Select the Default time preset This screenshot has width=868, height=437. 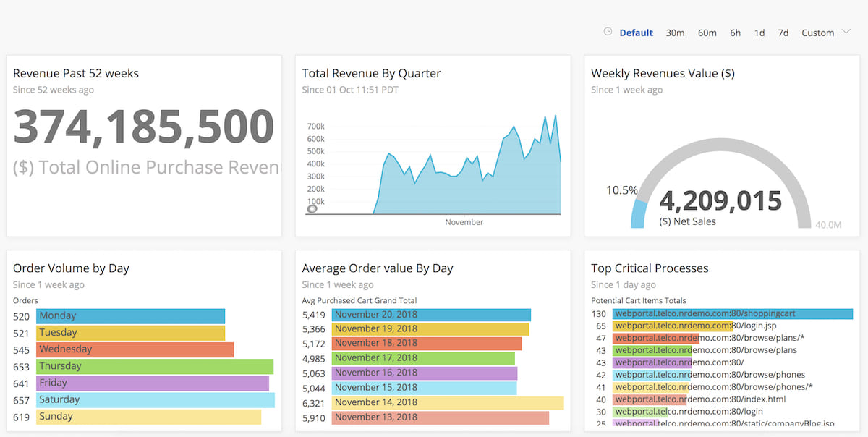click(x=636, y=32)
